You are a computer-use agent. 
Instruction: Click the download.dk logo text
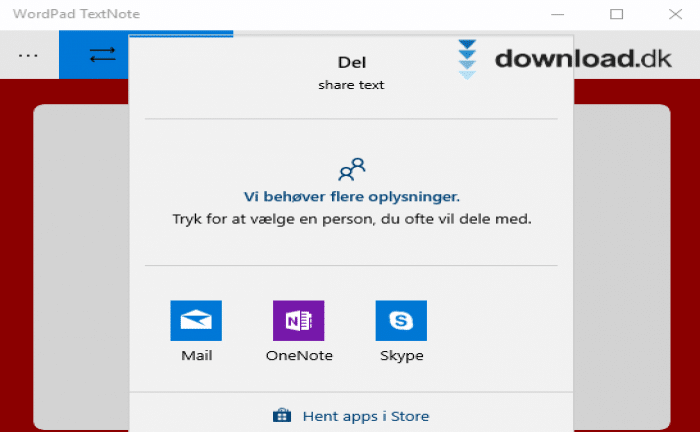[583, 59]
